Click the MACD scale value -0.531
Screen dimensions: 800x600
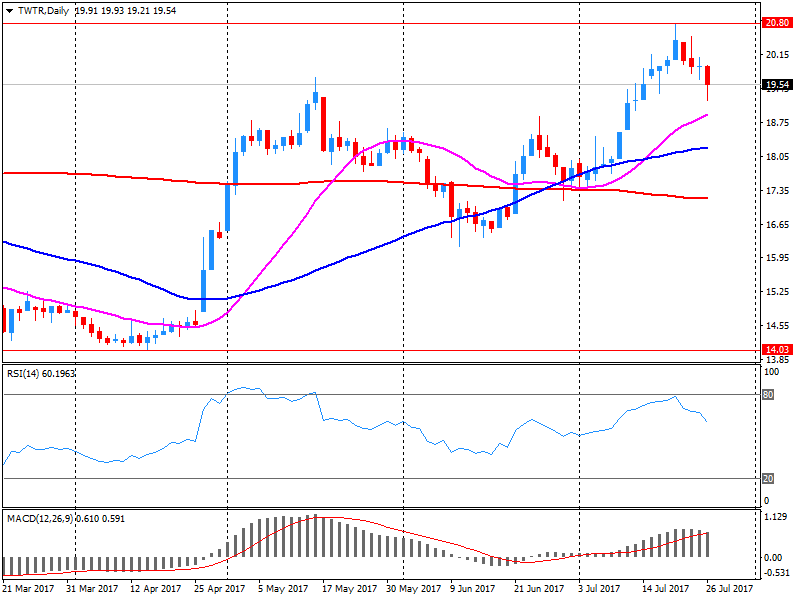(777, 572)
